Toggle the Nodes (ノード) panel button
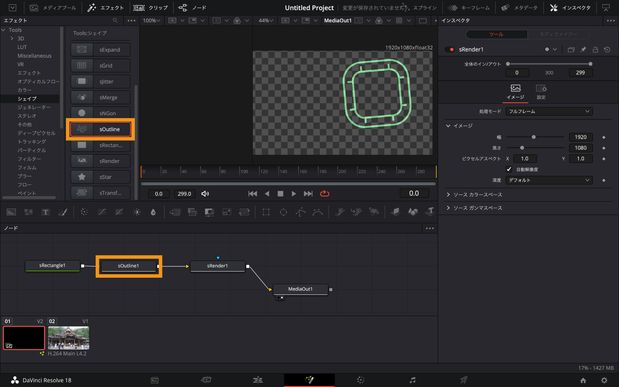Image resolution: width=619 pixels, height=387 pixels. pos(192,8)
